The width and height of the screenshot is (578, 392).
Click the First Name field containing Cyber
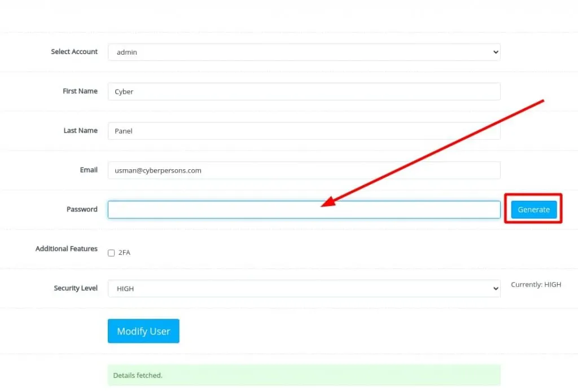(x=304, y=91)
